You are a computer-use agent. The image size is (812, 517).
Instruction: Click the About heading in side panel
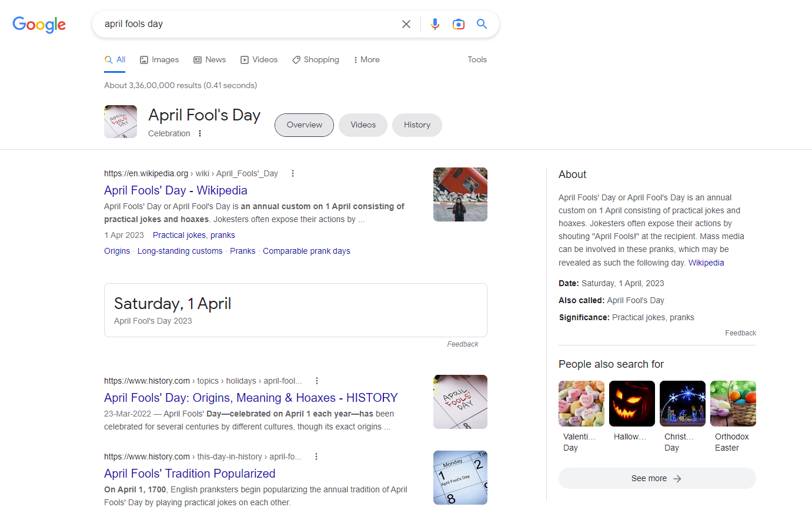(572, 174)
